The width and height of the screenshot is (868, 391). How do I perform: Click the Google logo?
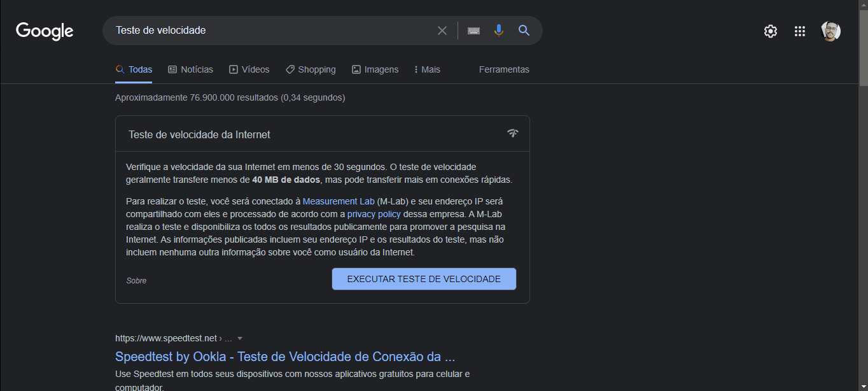pos(45,31)
